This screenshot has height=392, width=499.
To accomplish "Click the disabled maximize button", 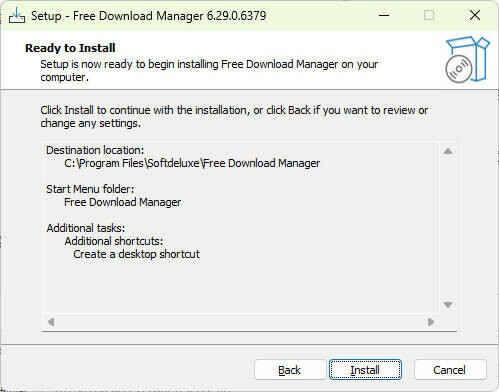I will 429,15.
